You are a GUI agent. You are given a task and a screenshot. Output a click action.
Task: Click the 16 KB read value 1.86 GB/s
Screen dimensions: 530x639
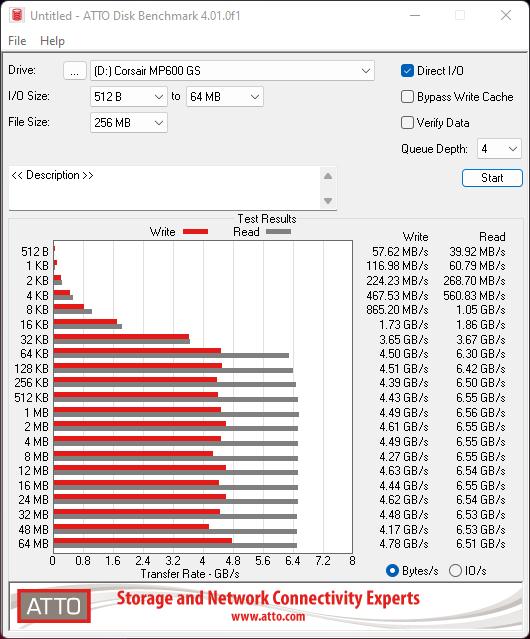tap(481, 325)
